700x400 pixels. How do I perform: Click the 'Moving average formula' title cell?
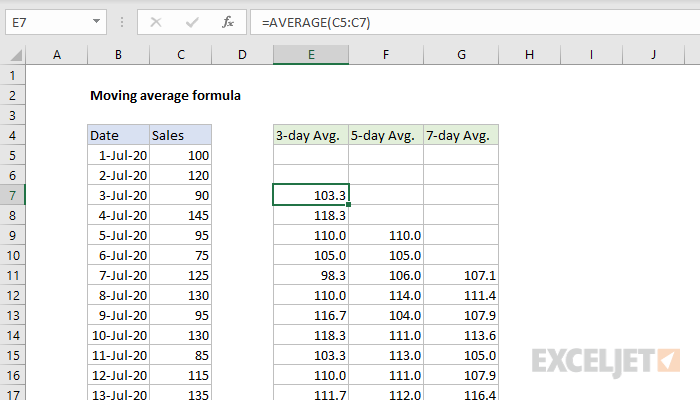pos(165,95)
